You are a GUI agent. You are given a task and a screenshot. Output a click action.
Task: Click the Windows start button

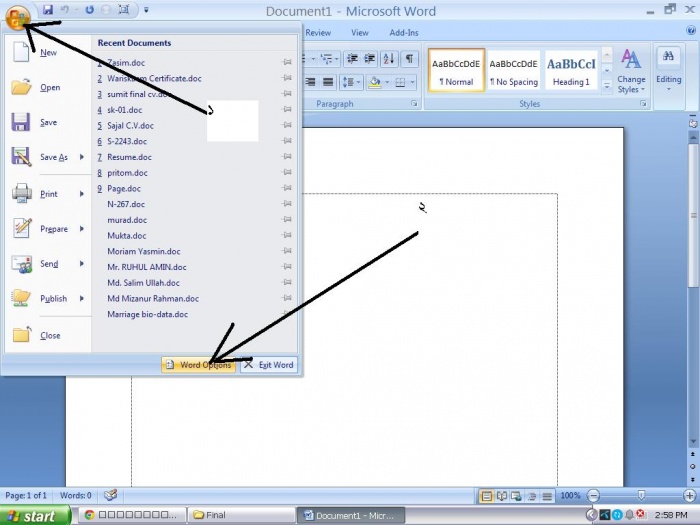[35, 516]
